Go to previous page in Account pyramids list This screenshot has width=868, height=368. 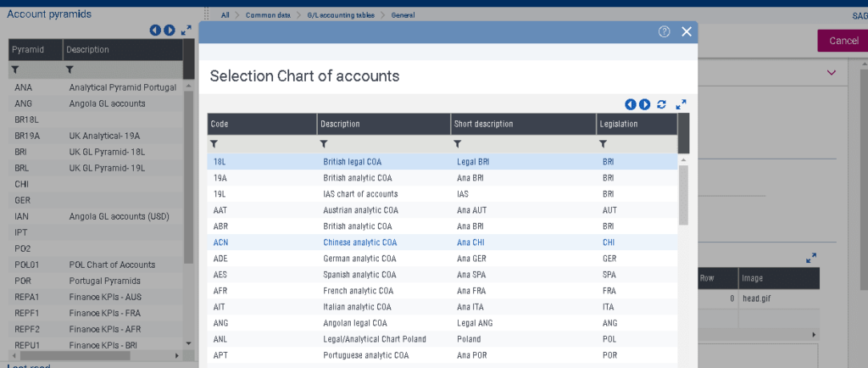[156, 31]
